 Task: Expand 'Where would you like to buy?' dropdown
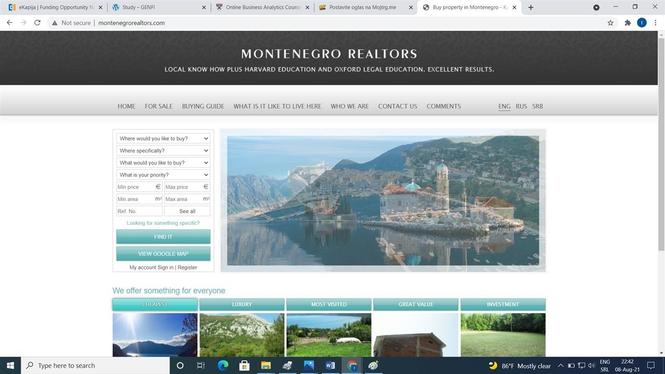pos(163,139)
